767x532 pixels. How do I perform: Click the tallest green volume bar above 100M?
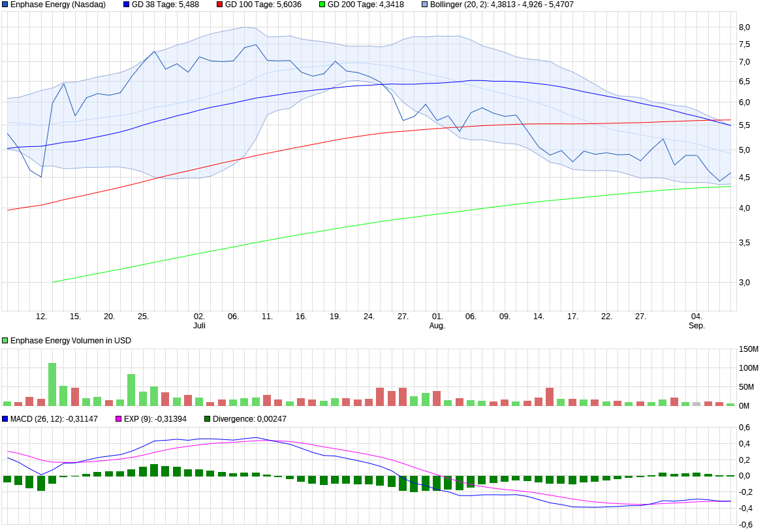(x=52, y=384)
